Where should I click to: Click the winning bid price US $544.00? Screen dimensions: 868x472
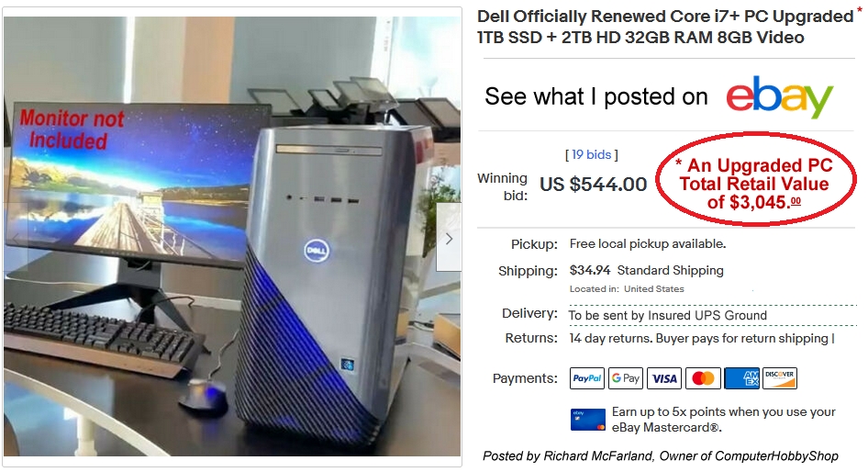[x=594, y=184]
